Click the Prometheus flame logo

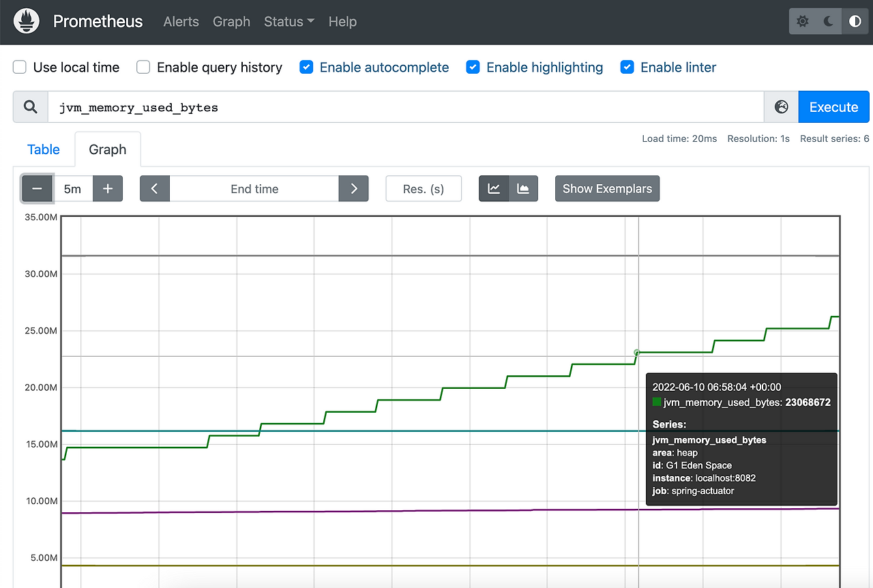click(27, 22)
